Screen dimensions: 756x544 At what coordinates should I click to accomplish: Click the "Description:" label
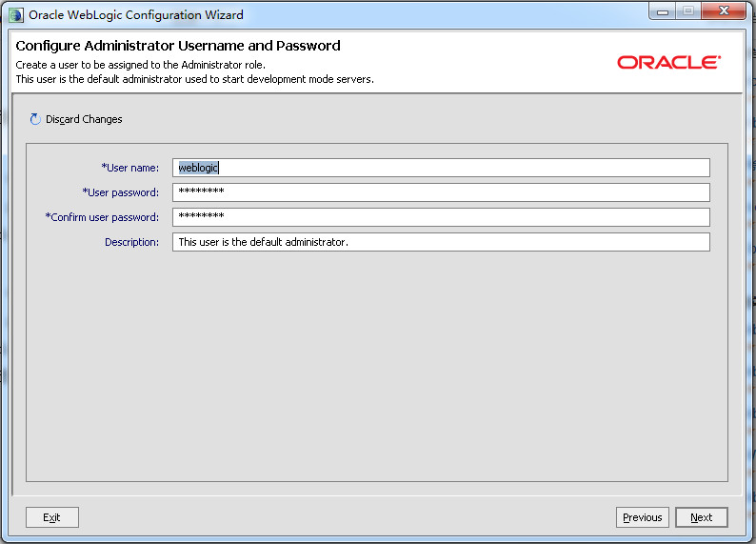(131, 242)
